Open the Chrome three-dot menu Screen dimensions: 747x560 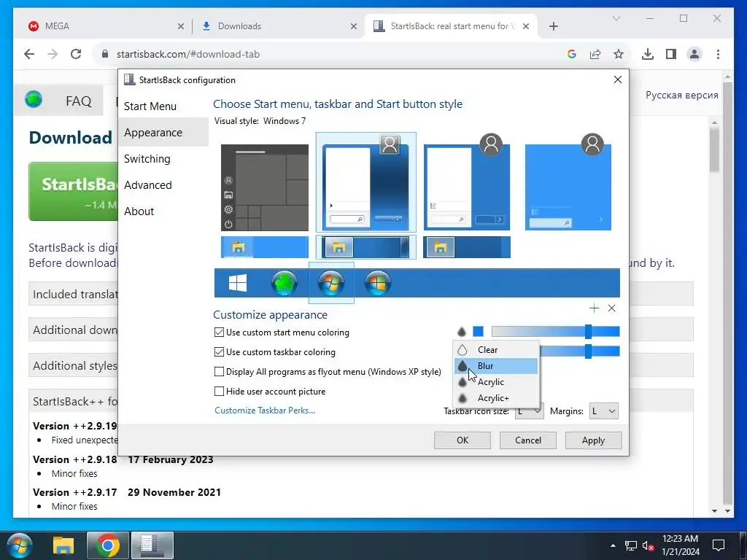[718, 54]
